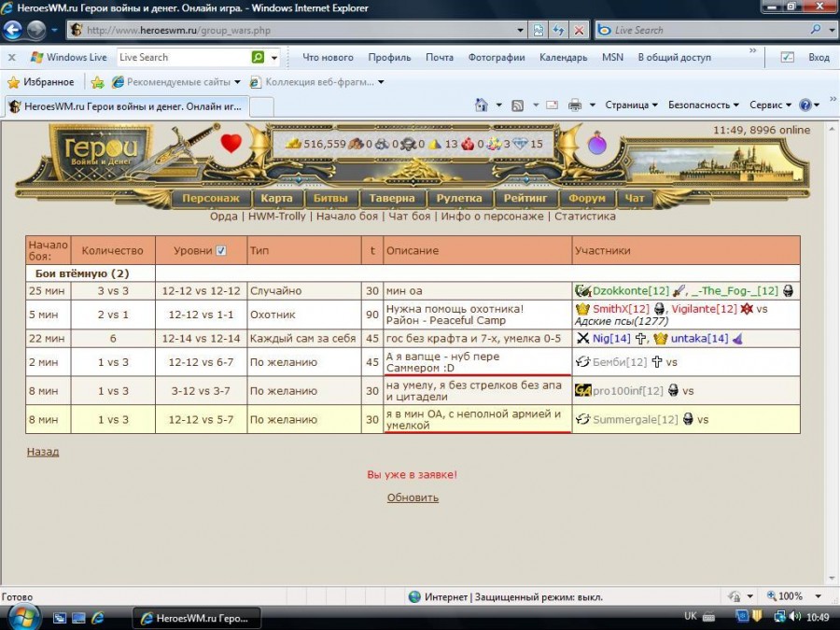
Task: Click the gold coins resource icon
Action: click(293, 144)
